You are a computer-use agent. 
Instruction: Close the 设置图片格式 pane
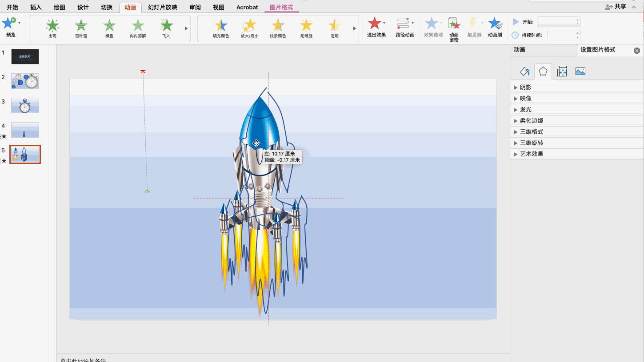(637, 51)
